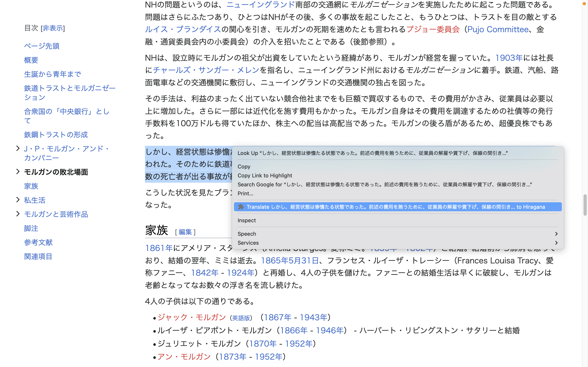Open the Print dialog from context menu
Image resolution: width=588 pixels, height=367 pixels.
pos(245,193)
